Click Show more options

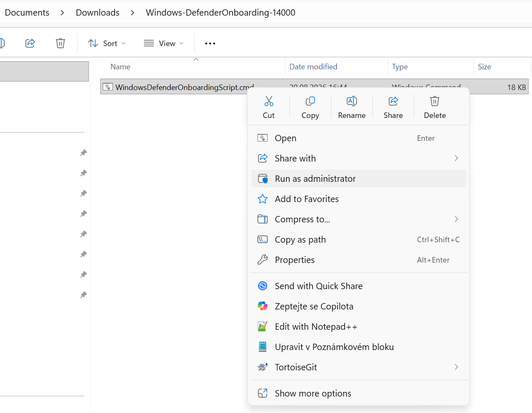[x=359, y=394]
